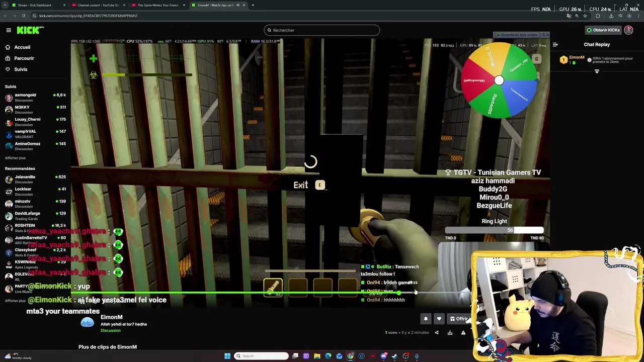The image size is (644, 362).
Task: Click the Discussion category link under EimonM
Action: pos(111,330)
